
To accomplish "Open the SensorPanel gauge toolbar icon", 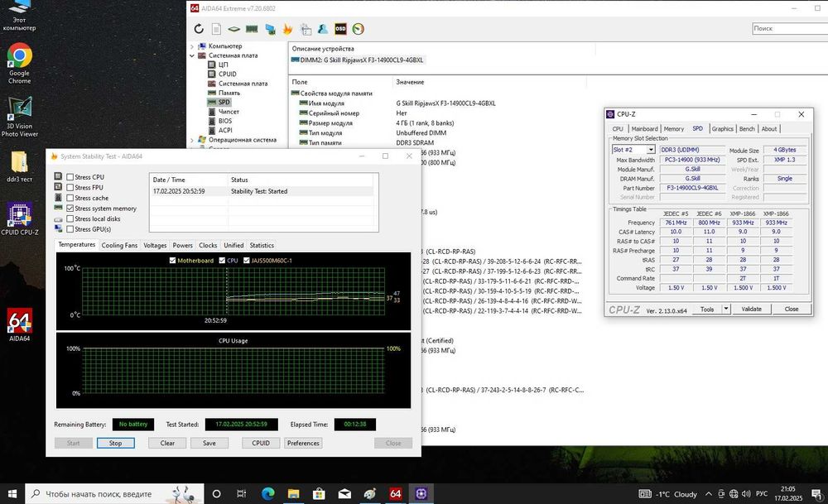I will coord(358,29).
